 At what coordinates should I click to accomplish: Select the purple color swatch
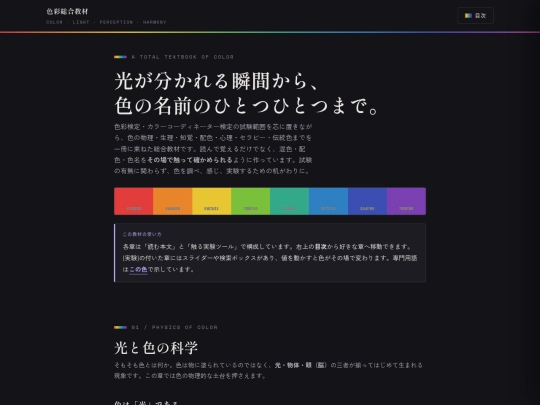406,201
